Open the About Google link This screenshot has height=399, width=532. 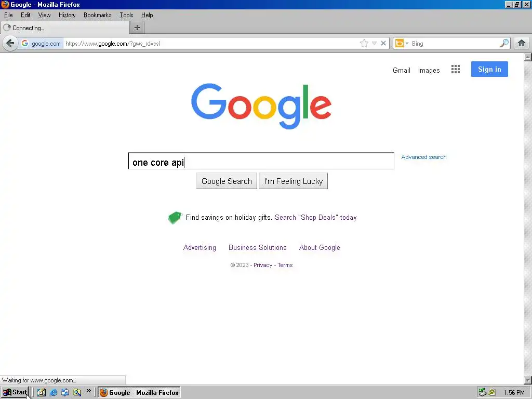point(320,248)
